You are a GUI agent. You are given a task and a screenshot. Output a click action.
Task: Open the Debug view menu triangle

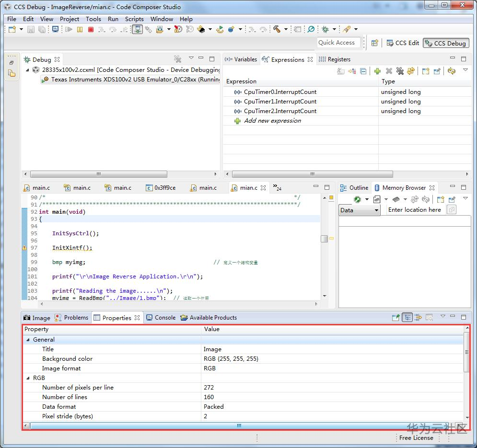point(191,58)
